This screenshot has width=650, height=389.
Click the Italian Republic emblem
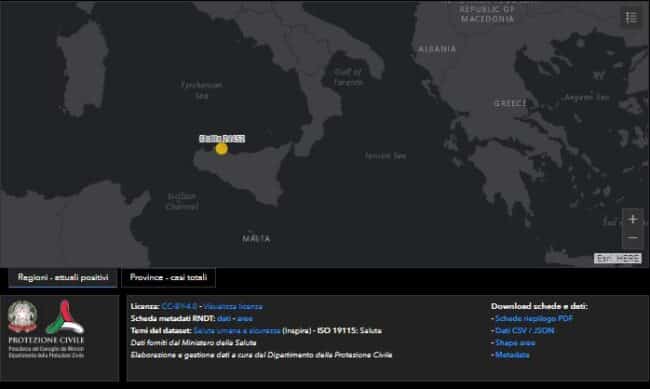click(x=22, y=316)
